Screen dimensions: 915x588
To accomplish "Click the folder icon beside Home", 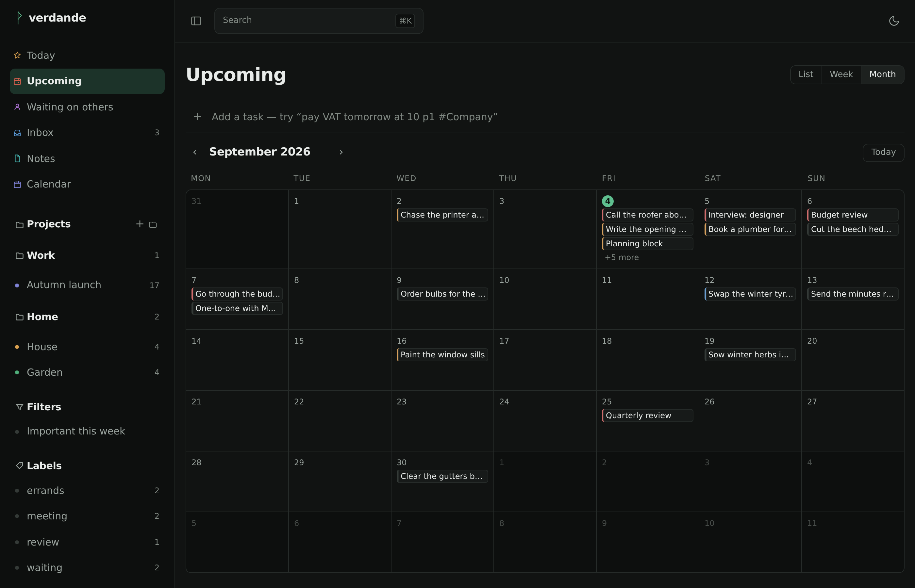I will tap(19, 317).
